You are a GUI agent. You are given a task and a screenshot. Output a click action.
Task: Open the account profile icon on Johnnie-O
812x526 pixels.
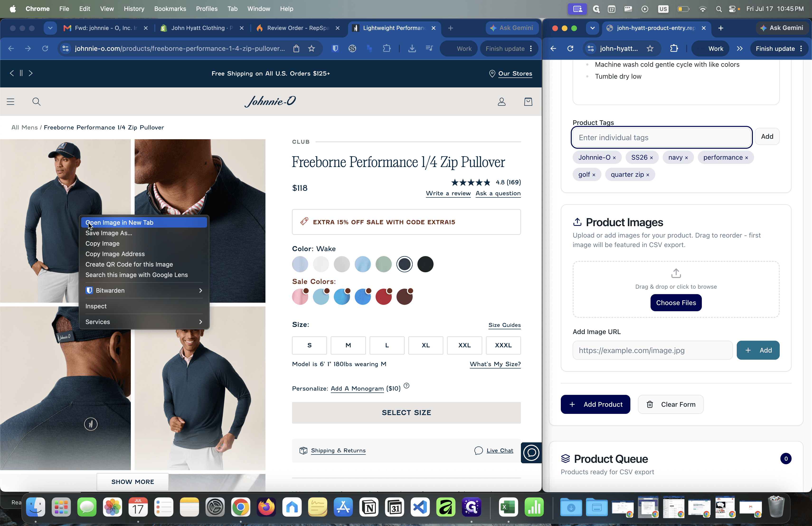pos(501,101)
